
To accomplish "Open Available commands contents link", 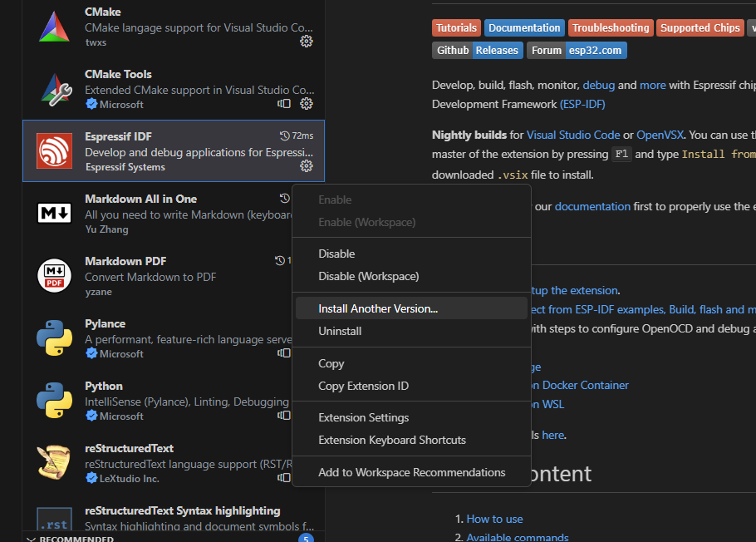I will pyautogui.click(x=518, y=537).
